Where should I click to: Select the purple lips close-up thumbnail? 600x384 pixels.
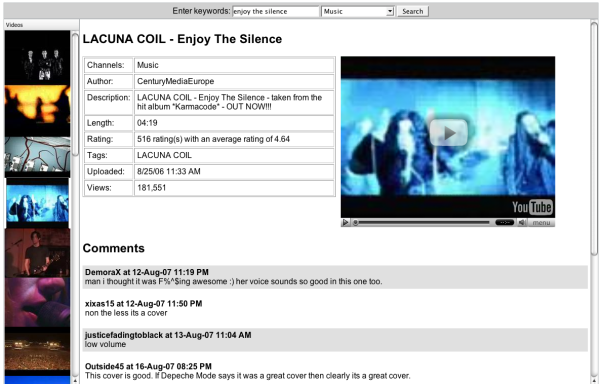(x=38, y=302)
